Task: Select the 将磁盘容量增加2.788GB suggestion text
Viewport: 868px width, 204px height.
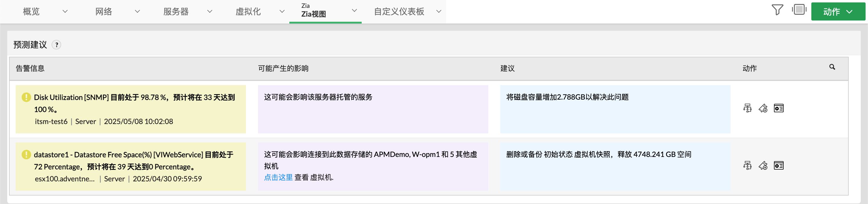Action: (x=567, y=97)
